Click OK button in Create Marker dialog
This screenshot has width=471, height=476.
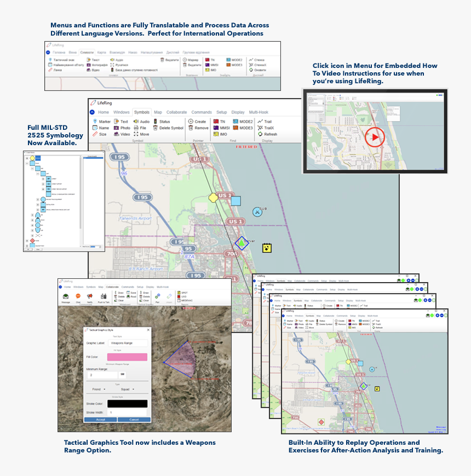point(28,249)
